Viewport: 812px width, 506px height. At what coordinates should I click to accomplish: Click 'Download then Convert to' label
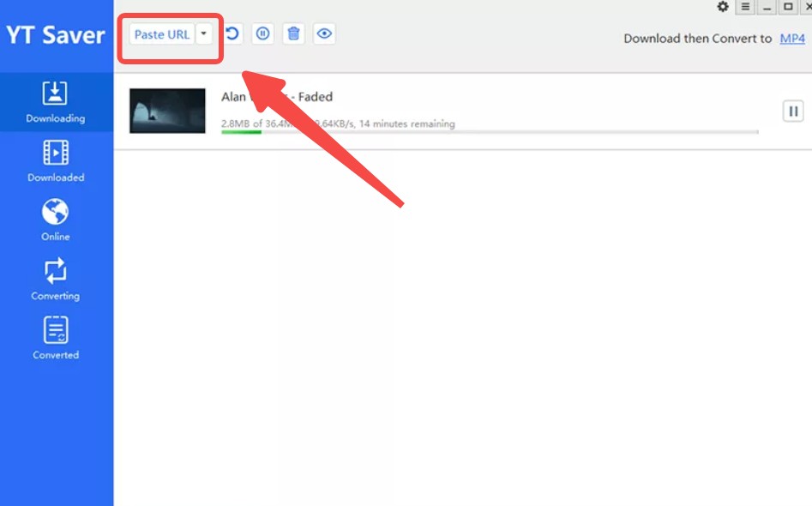[698, 39]
